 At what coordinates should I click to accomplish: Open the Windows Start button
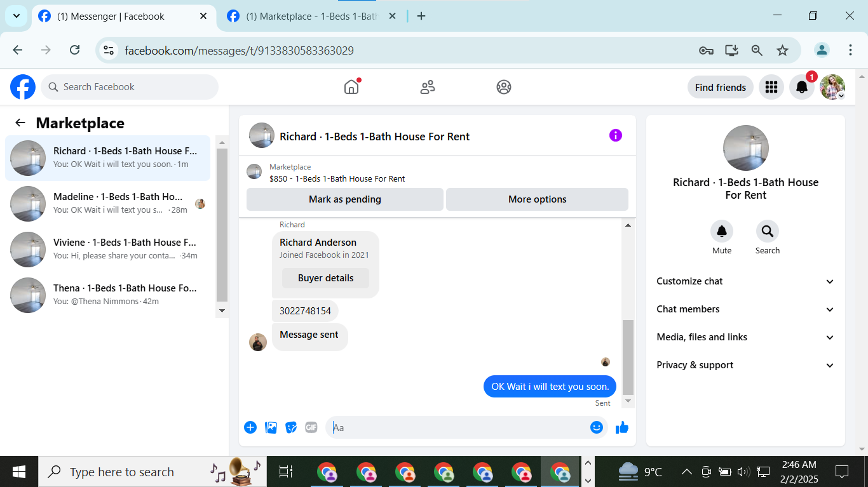pos(19,472)
